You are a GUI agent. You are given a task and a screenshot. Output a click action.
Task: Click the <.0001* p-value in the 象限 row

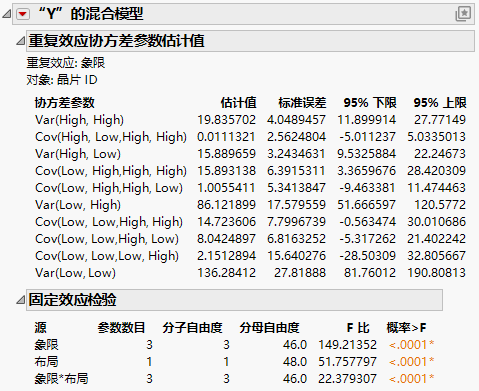click(x=411, y=345)
